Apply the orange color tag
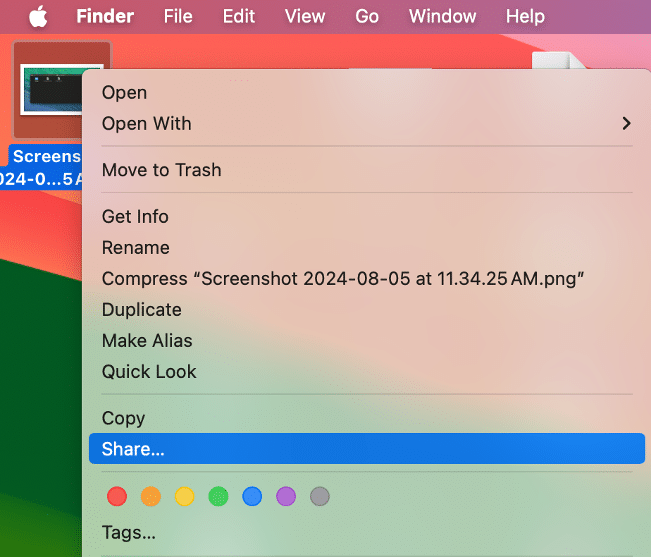652x558 pixels. [x=151, y=496]
